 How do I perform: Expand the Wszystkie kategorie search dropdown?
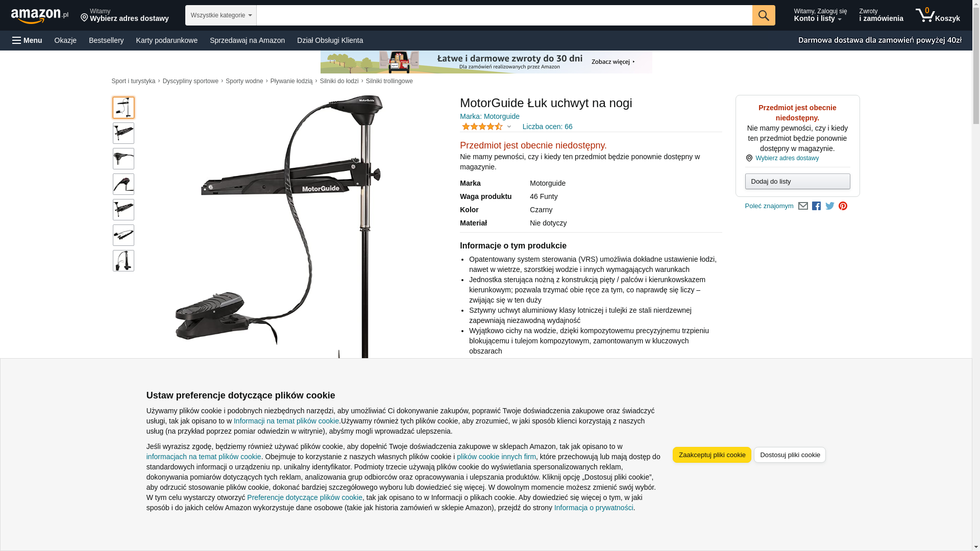[x=220, y=15]
